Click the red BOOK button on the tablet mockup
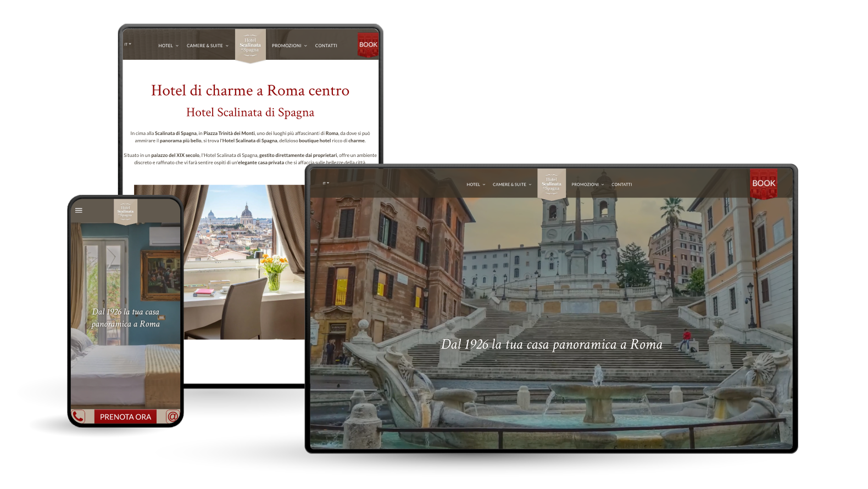 click(x=368, y=45)
